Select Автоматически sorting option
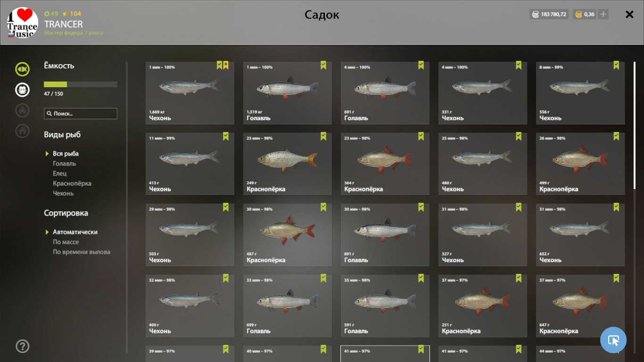 tap(75, 232)
